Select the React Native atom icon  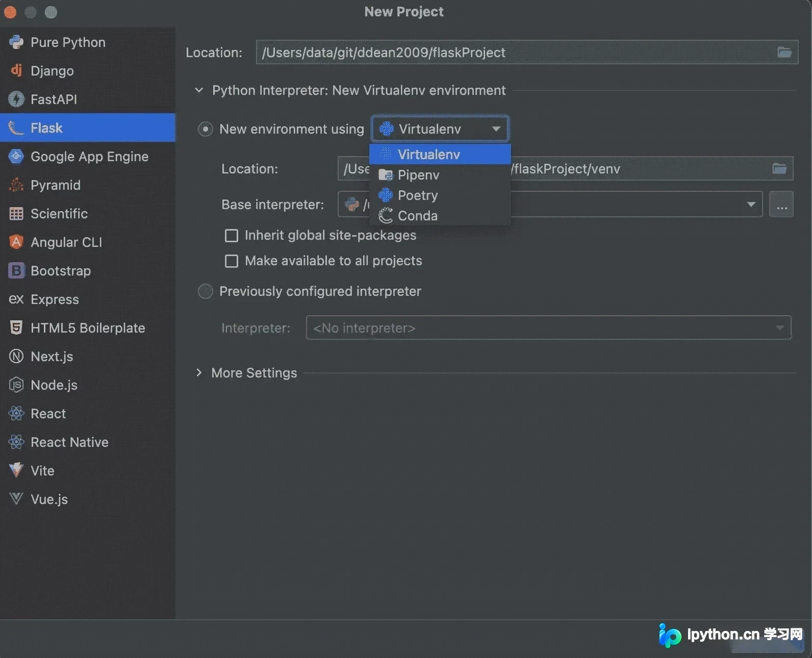coord(16,442)
